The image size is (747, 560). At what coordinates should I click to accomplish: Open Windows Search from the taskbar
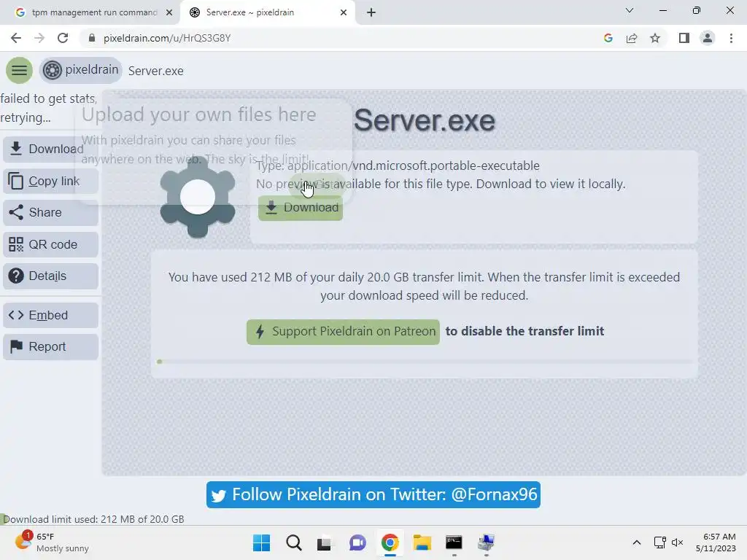[x=293, y=542]
